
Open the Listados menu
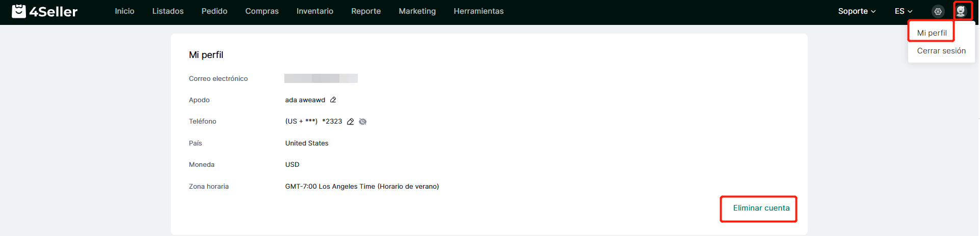[168, 11]
